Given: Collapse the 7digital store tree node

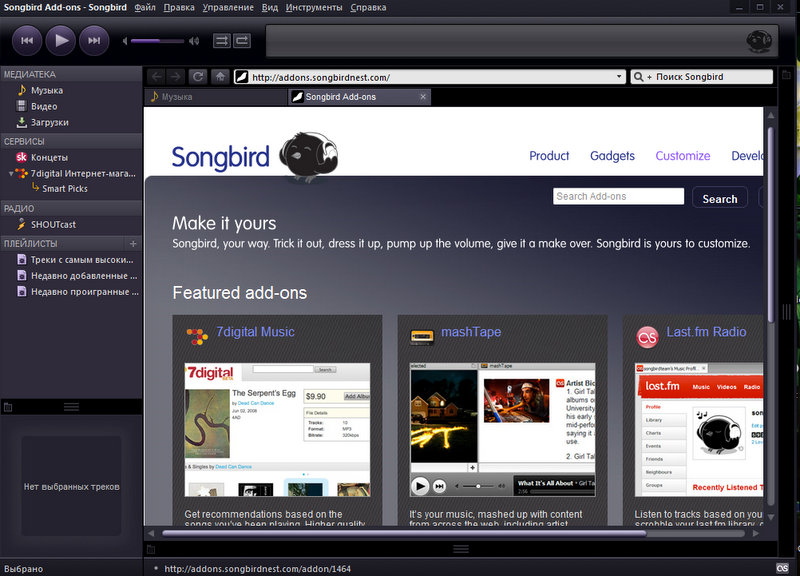Looking at the screenshot, I should tap(11, 174).
